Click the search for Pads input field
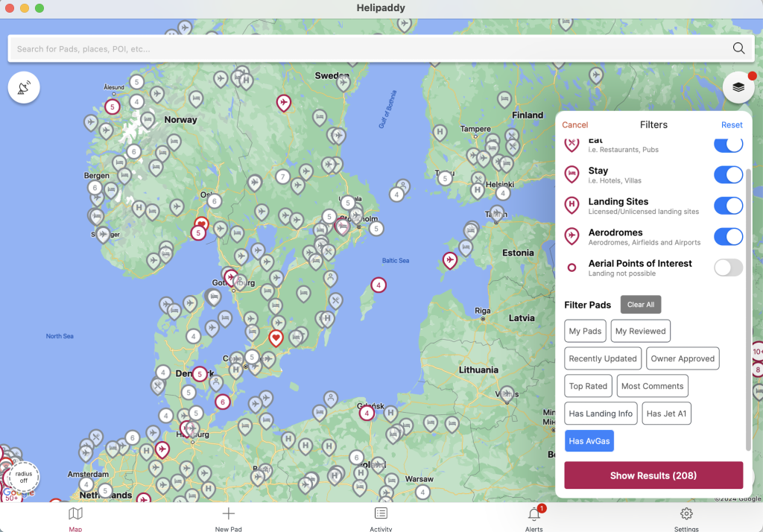This screenshot has width=763, height=532. pos(365,49)
